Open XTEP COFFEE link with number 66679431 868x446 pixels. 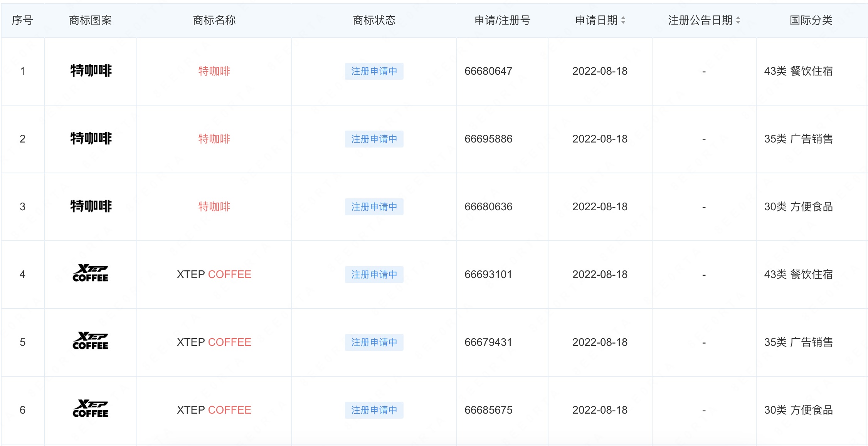tap(214, 342)
